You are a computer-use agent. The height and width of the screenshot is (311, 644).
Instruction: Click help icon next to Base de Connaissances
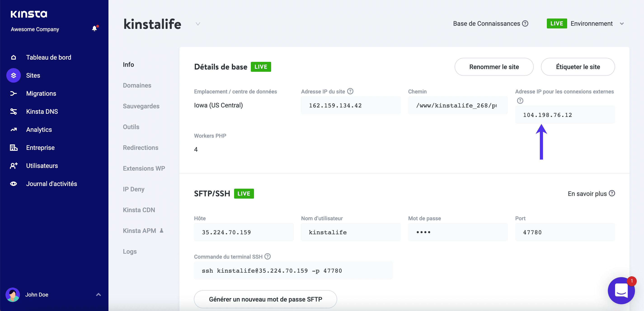525,23
